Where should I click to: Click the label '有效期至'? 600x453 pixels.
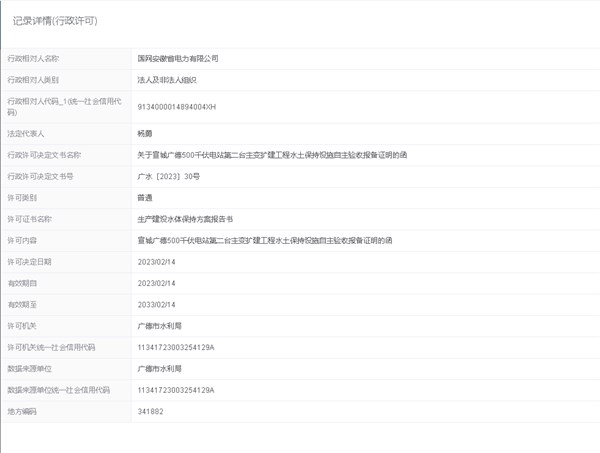22,305
